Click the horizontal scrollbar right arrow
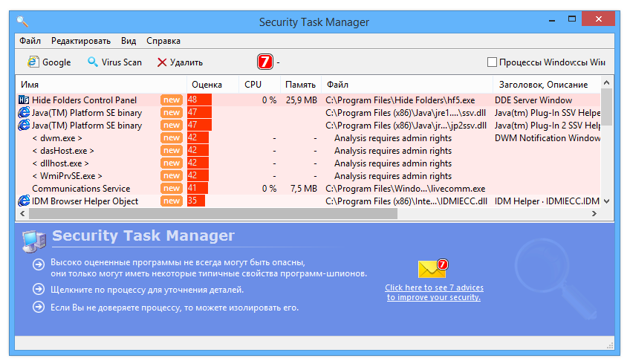Viewport: 630px width, 364px height. (594, 214)
